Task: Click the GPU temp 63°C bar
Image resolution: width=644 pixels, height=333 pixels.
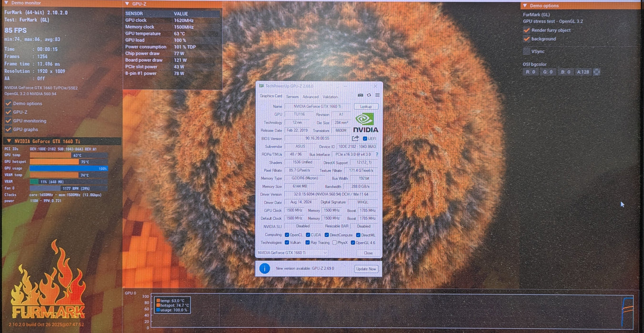Action: pos(69,155)
